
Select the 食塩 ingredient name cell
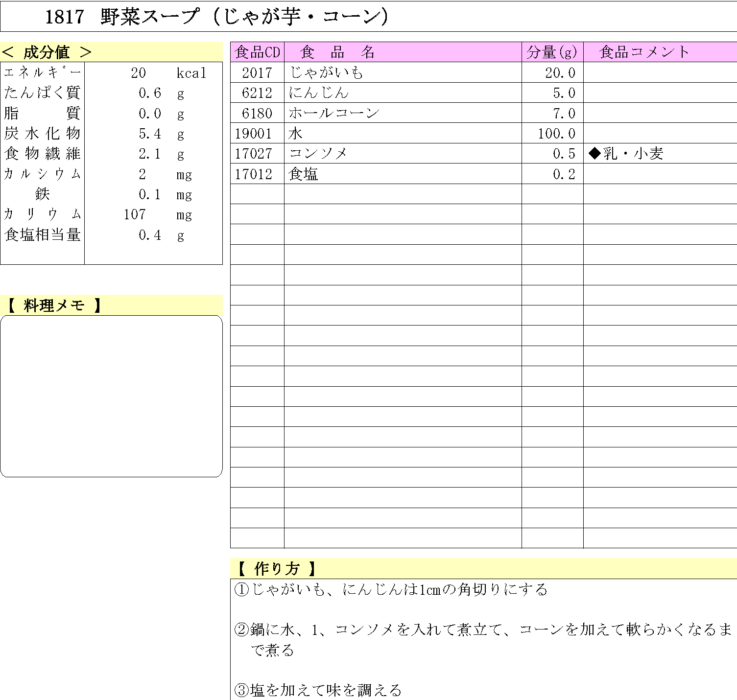coord(304,174)
